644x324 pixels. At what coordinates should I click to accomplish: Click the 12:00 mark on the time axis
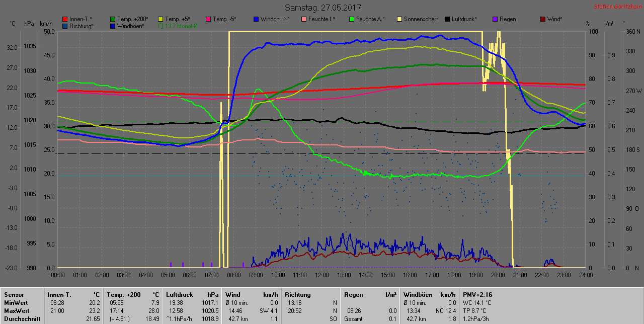click(321, 275)
